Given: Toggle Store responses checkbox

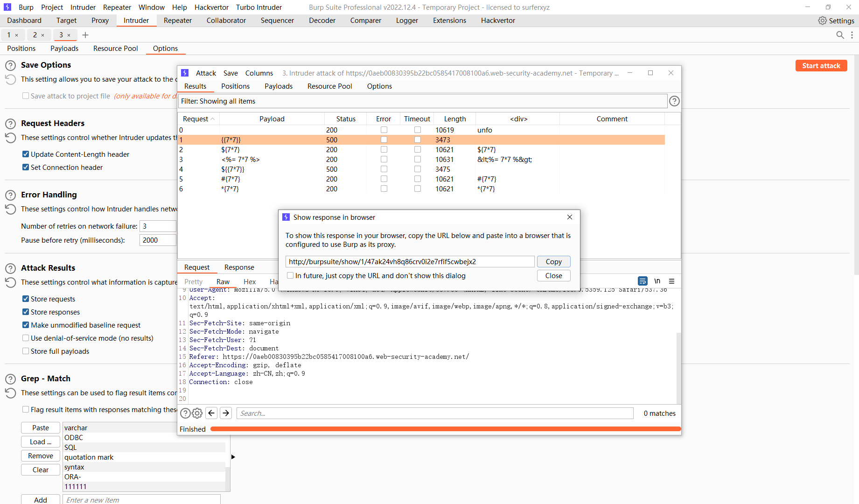Looking at the screenshot, I should 26,312.
